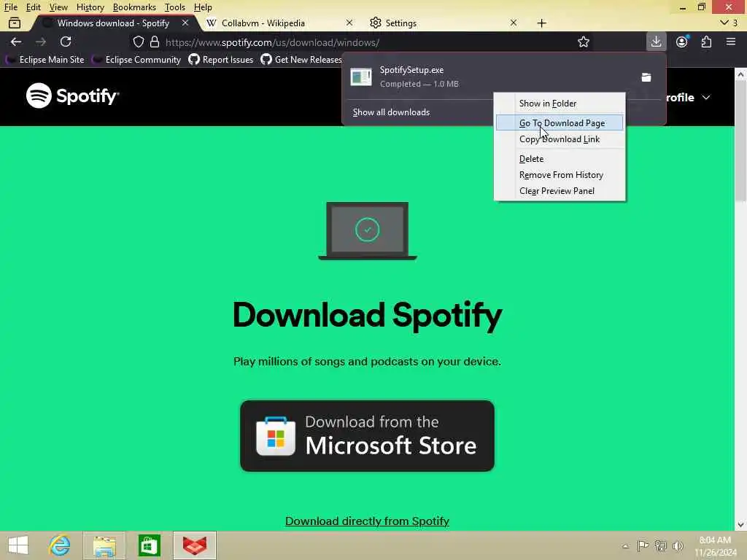Click the scrollbar down arrow
Screen dimensions: 747x560
point(740,525)
